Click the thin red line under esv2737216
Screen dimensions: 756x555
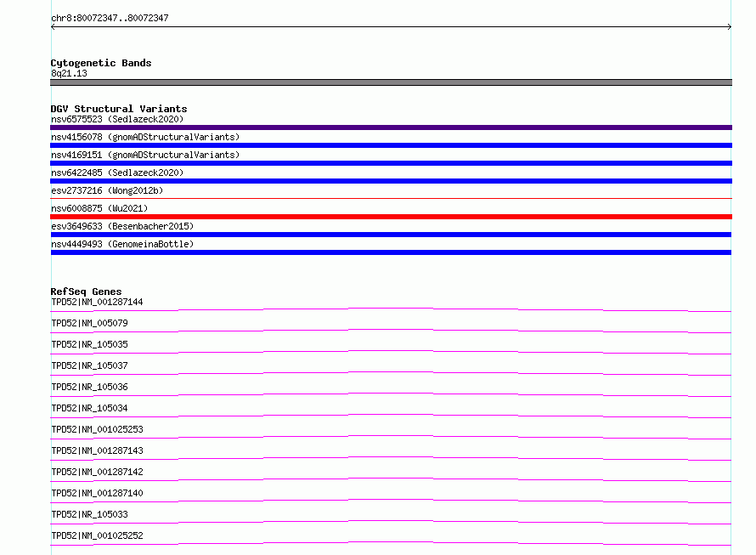click(x=391, y=198)
